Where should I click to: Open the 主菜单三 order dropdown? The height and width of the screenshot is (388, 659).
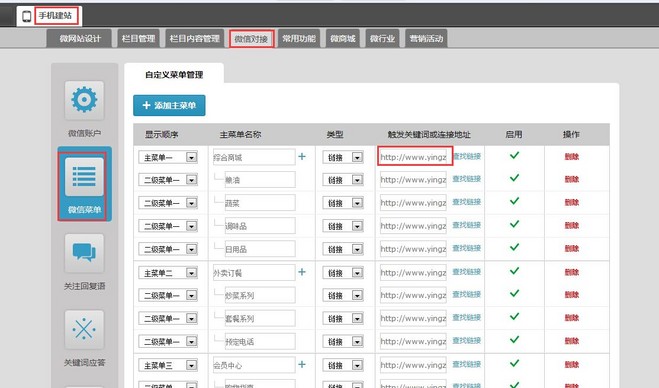pos(168,365)
